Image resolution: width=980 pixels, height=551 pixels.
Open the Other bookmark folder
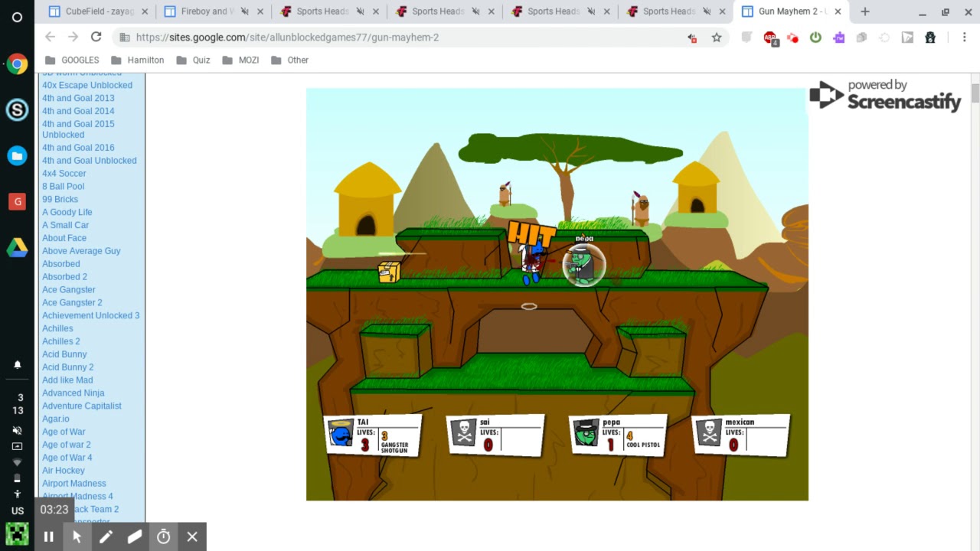click(x=289, y=60)
